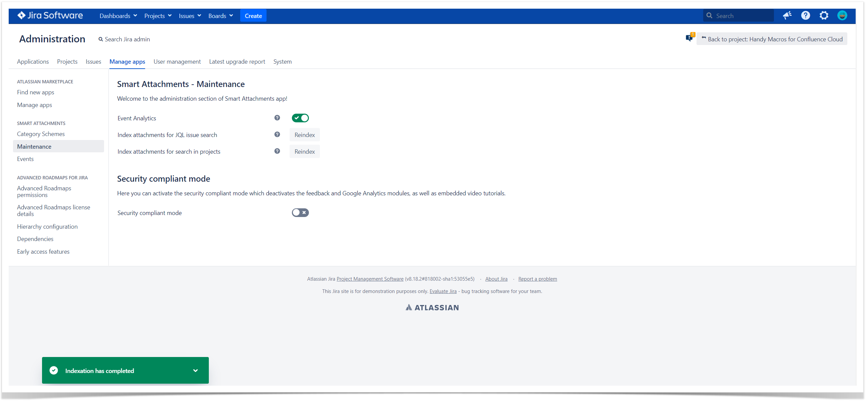
Task: Open Category Schemes in the sidebar
Action: (41, 134)
